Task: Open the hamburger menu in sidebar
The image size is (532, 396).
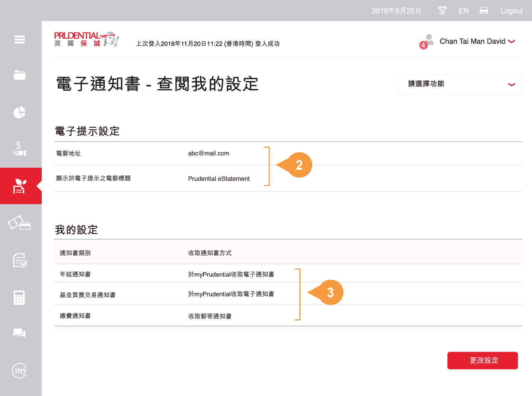Action: [20, 39]
